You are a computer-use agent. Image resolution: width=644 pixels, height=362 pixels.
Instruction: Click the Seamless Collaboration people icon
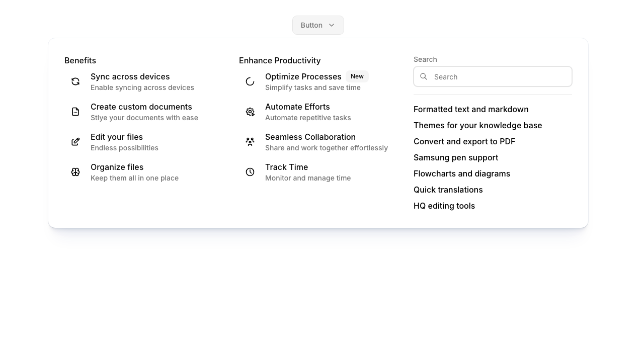click(250, 142)
